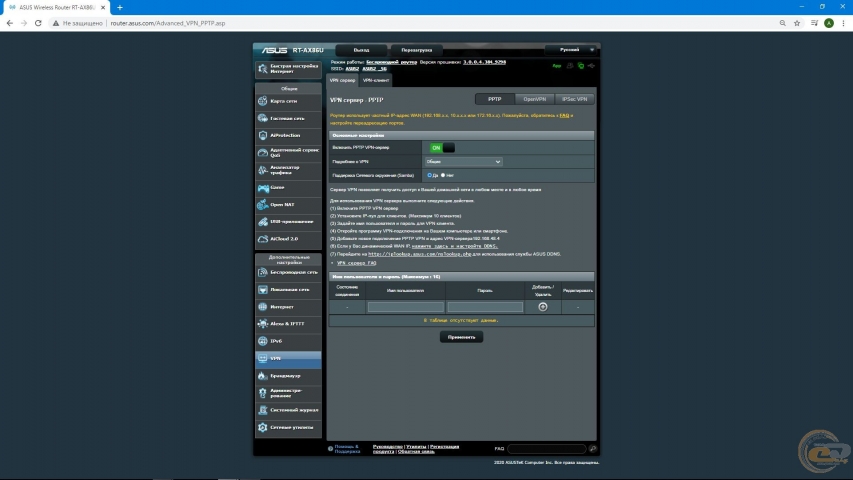The height and width of the screenshot is (480, 853).
Task: Open the language dropdown (Русский)
Action: pos(571,50)
